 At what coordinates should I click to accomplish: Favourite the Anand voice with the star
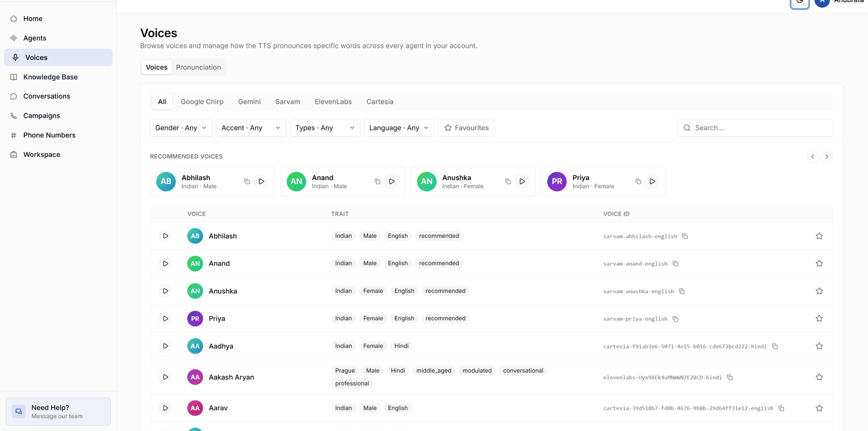(x=819, y=263)
